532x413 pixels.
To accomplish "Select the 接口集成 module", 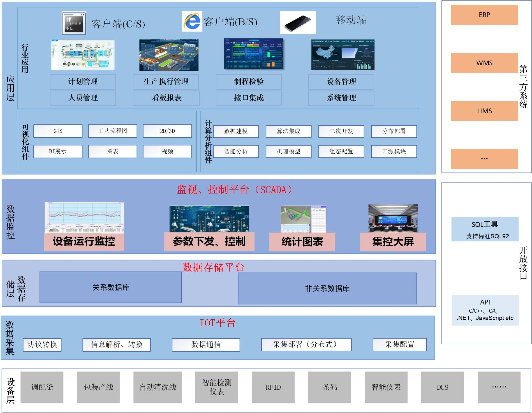I will tap(249, 98).
